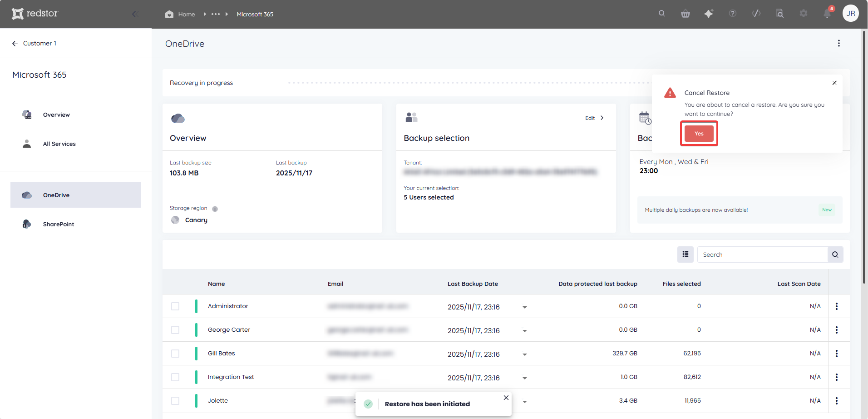The height and width of the screenshot is (419, 868).
Task: Open Integration Test row actions menu
Action: (x=837, y=377)
